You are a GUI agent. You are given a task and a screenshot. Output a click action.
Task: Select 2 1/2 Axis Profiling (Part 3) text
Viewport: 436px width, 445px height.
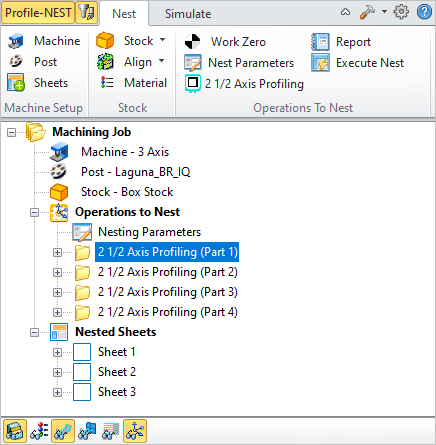167,292
